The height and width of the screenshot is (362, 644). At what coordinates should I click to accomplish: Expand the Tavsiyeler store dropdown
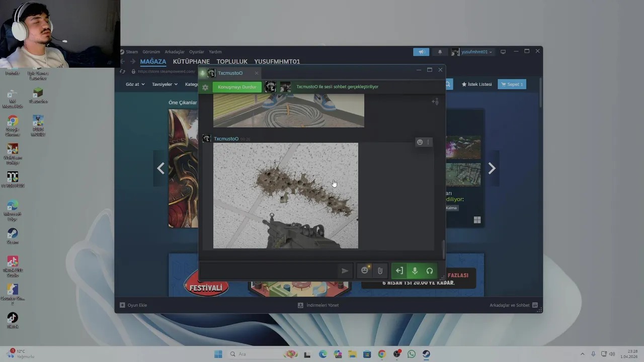(x=165, y=84)
